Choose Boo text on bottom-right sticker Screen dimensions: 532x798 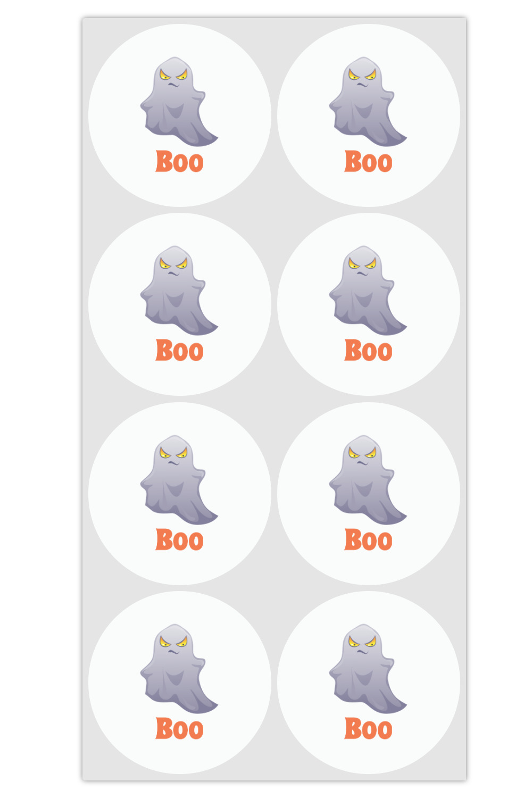[x=368, y=728]
